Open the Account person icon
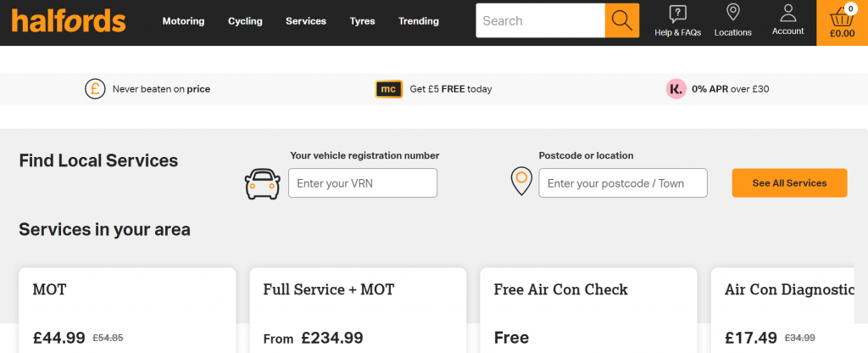 tap(787, 13)
